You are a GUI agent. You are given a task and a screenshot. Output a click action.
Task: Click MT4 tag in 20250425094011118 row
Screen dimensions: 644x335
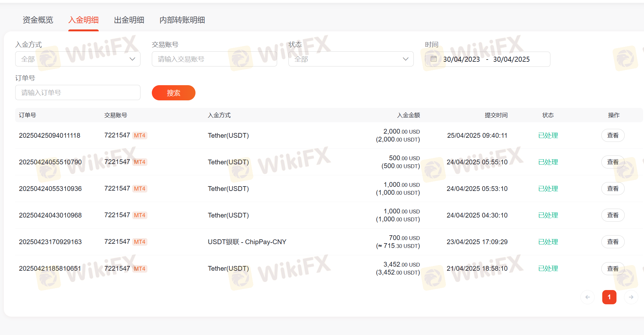pyautogui.click(x=139, y=136)
